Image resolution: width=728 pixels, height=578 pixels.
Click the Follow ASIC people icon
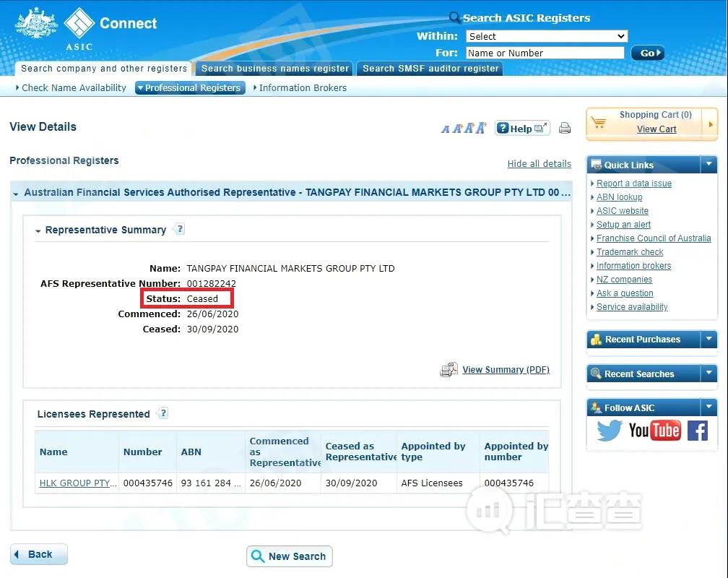[596, 408]
